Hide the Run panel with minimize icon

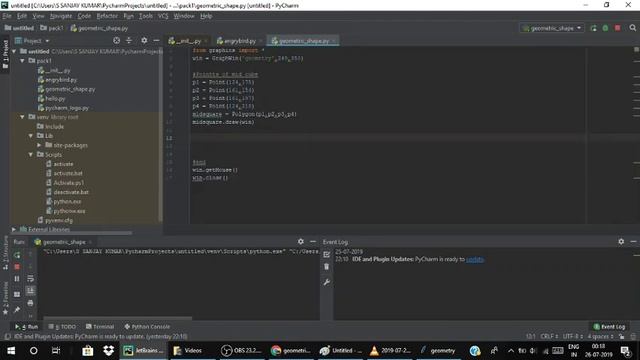pos(313,242)
